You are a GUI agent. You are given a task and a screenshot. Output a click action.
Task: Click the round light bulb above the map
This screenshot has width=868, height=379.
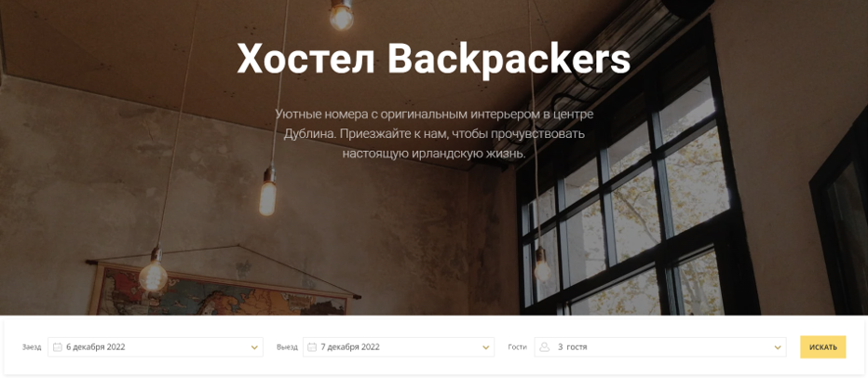point(154,271)
